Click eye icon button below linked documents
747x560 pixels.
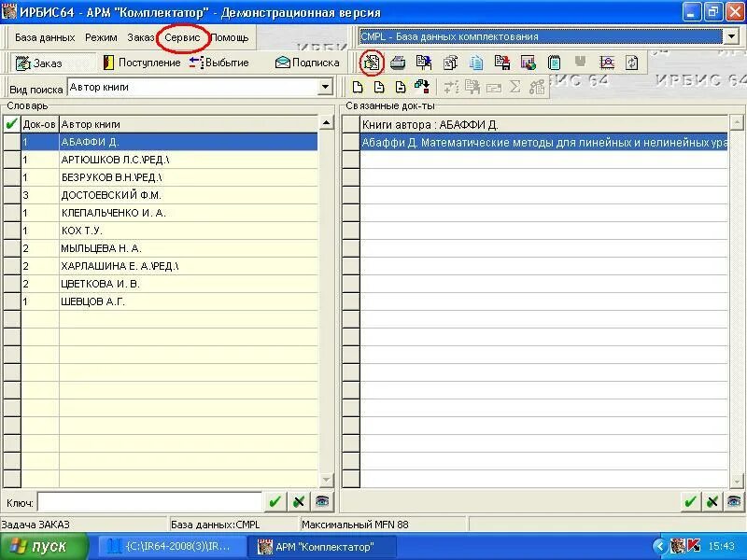pyautogui.click(x=734, y=502)
